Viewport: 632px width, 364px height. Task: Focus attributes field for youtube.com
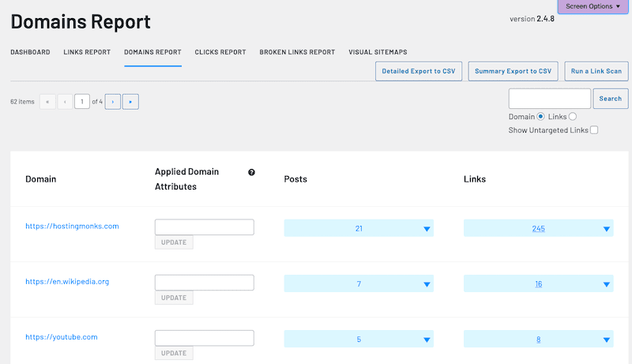click(x=205, y=338)
